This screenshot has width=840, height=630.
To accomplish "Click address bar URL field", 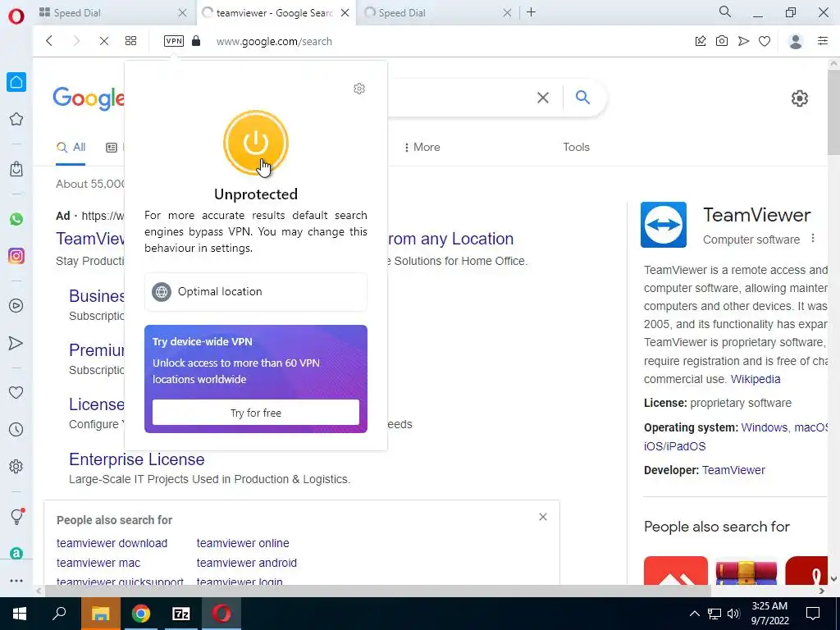I will [x=274, y=41].
